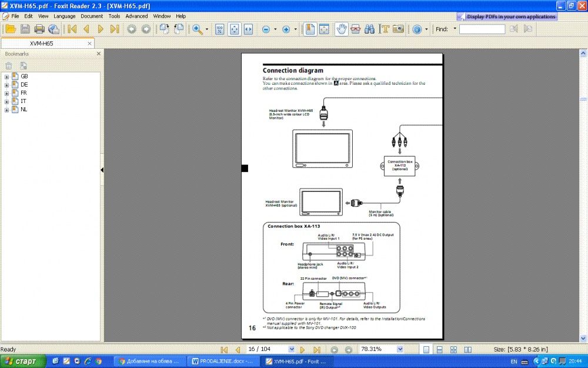Select the Snapshot camera tool
588x368 pixels.
point(398,29)
